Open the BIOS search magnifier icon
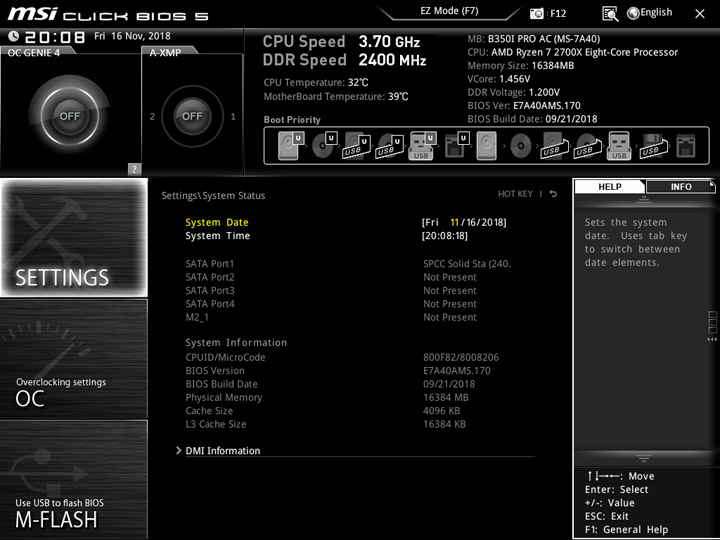The image size is (720, 540). 610,14
